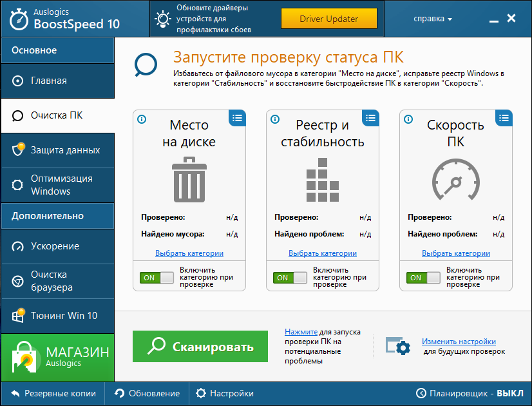Image resolution: width=532 pixels, height=406 pixels.
Task: Click the Driver Updater button
Action: [328, 19]
